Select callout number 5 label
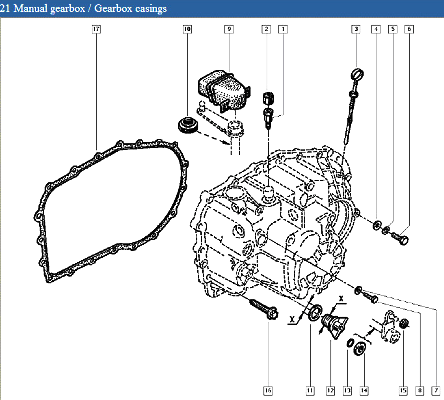The image size is (444, 400). [x=393, y=29]
